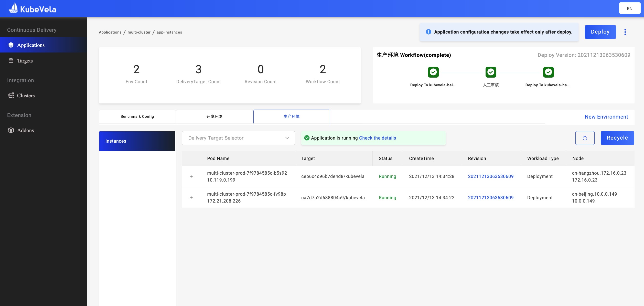Expand the multi-cluster-prod-7f9784585c-b5s92 pod row
644x306 pixels.
191,176
